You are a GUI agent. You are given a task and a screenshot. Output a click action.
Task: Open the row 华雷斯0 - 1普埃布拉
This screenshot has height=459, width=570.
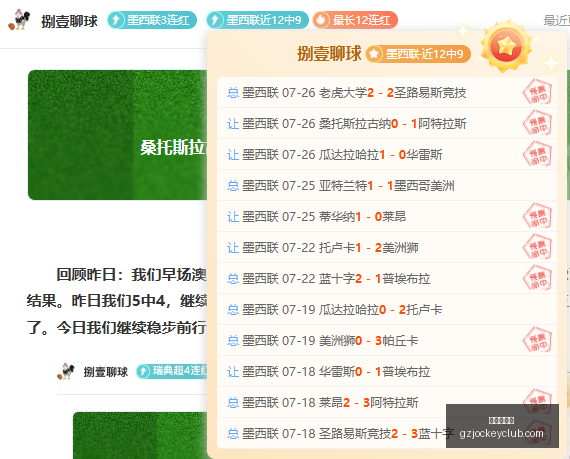(387, 371)
